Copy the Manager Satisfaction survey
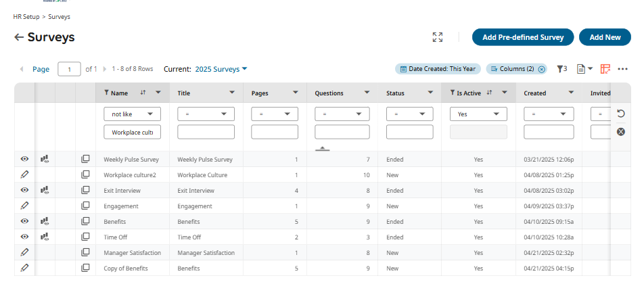The image size is (644, 303). click(x=85, y=252)
